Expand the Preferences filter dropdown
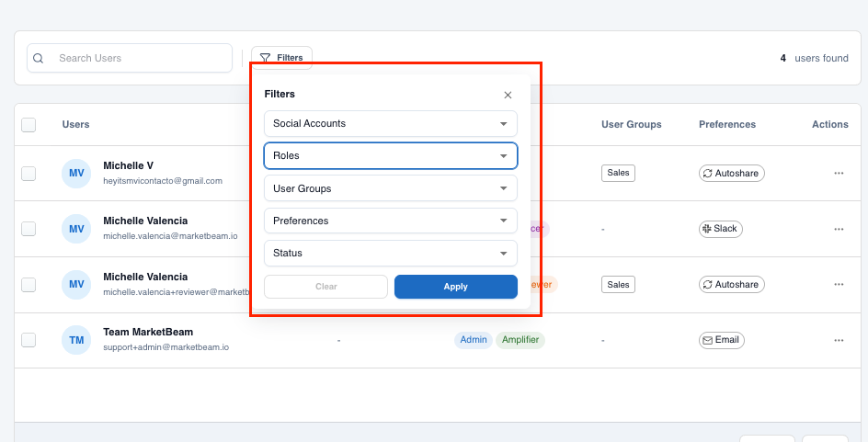The width and height of the screenshot is (868, 442). click(391, 221)
